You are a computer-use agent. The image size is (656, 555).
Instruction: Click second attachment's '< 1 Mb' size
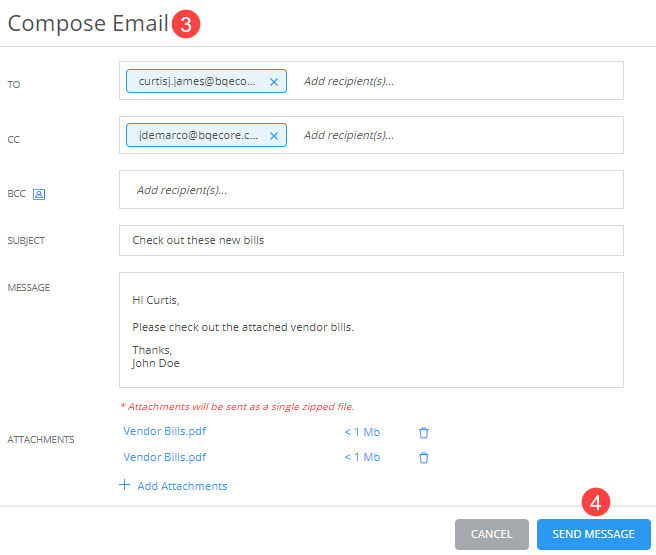362,457
